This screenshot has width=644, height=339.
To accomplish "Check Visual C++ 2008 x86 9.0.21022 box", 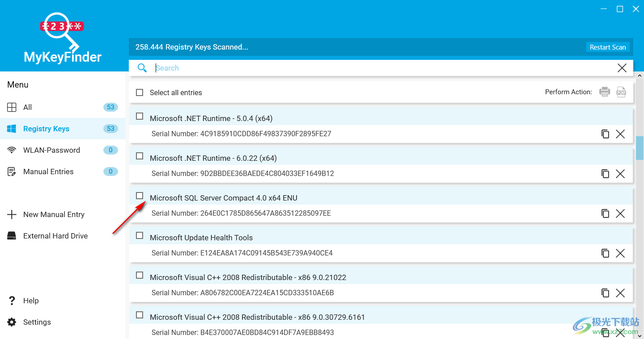I will [x=140, y=275].
